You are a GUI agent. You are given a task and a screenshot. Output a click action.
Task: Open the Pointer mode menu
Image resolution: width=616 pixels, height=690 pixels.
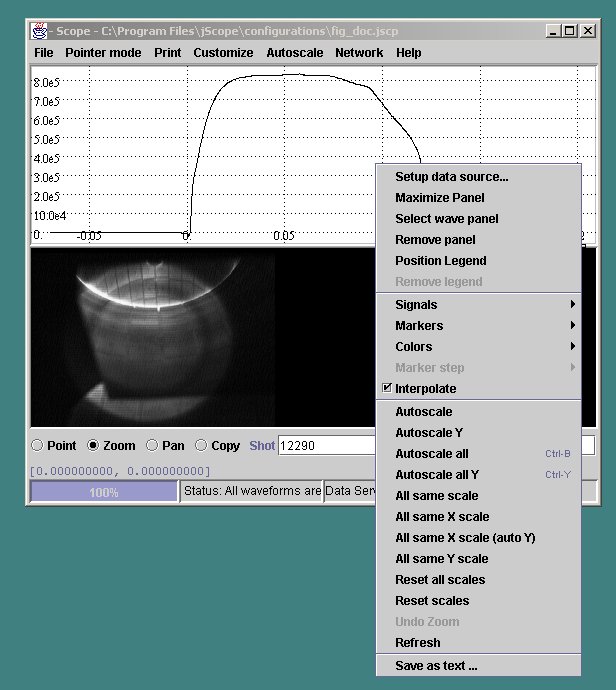pyautogui.click(x=103, y=52)
